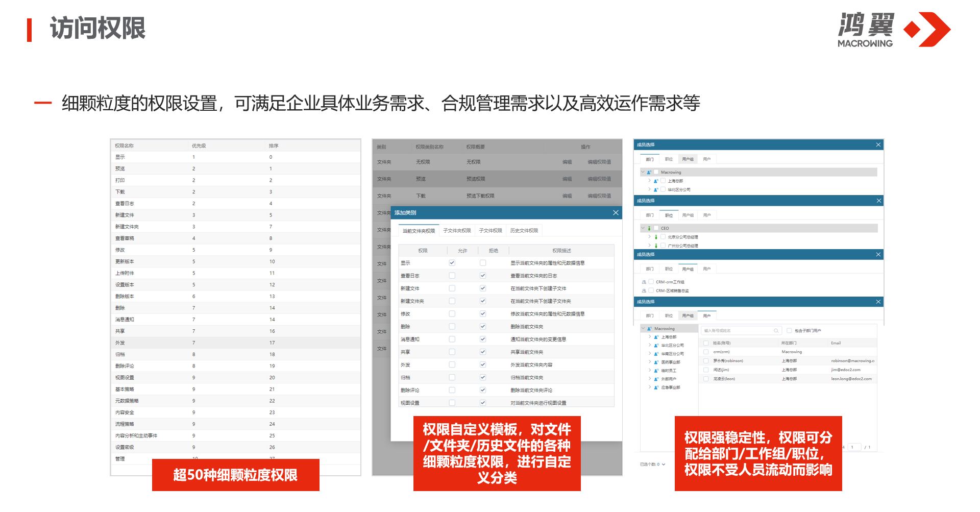This screenshot has height=512, width=980.
Task: Click the department icon beside 外部用户
Action: (x=656, y=379)
